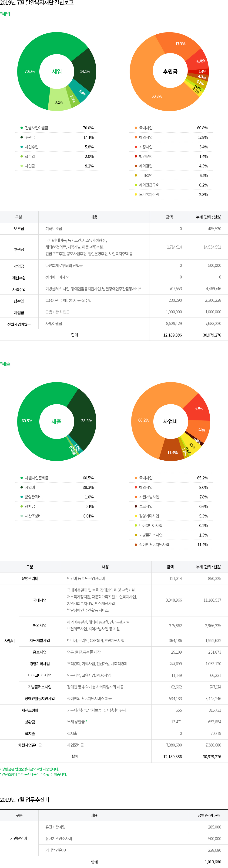The image size is (228, 868).
Task: Click the 11.4% slice in 사업비 chart
Action: coord(172,452)
